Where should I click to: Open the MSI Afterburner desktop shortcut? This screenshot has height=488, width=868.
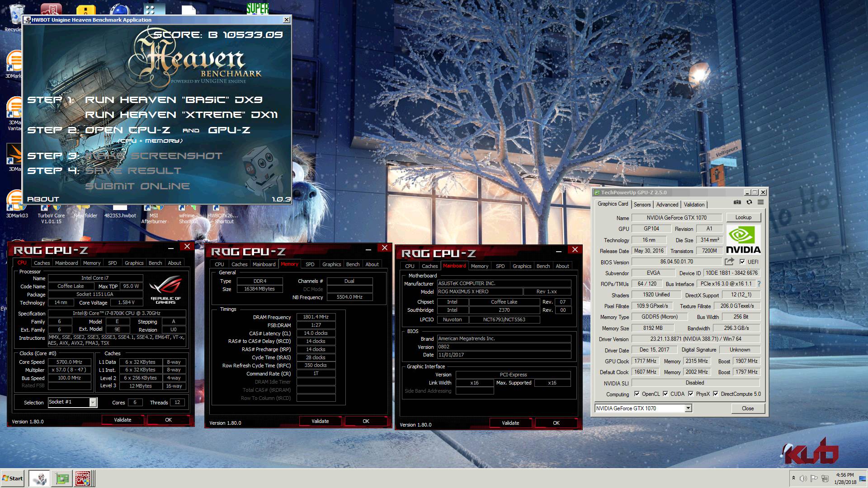154,215
